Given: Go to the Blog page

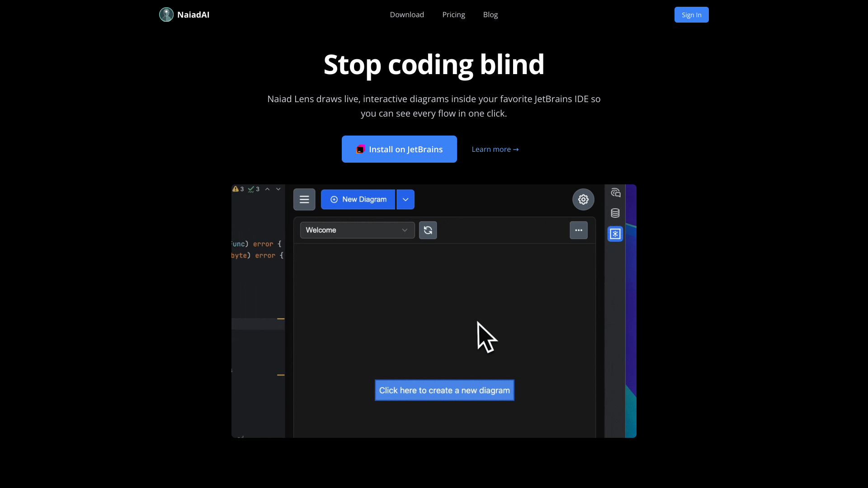Looking at the screenshot, I should [490, 14].
